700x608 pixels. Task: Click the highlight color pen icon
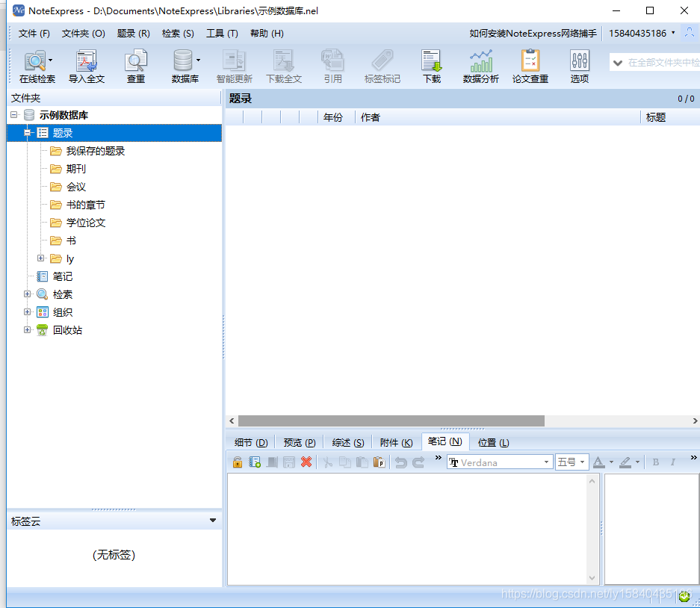click(x=625, y=462)
